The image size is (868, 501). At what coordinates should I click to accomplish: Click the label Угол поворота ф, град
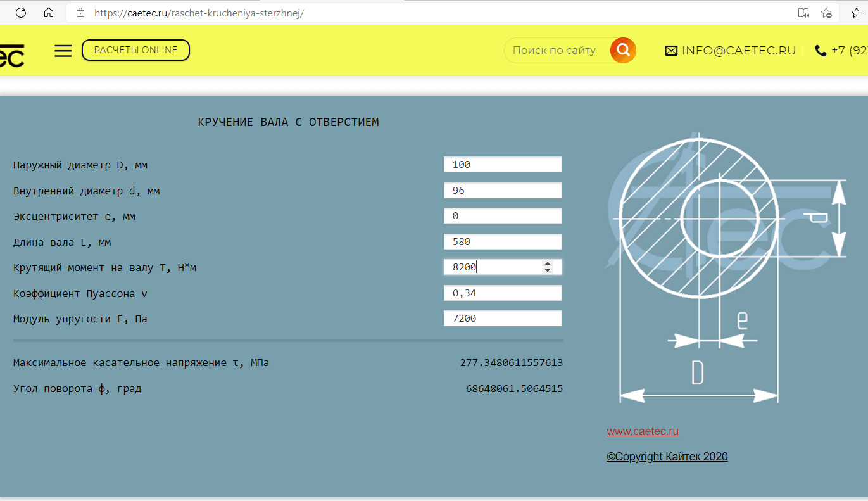[x=77, y=389]
